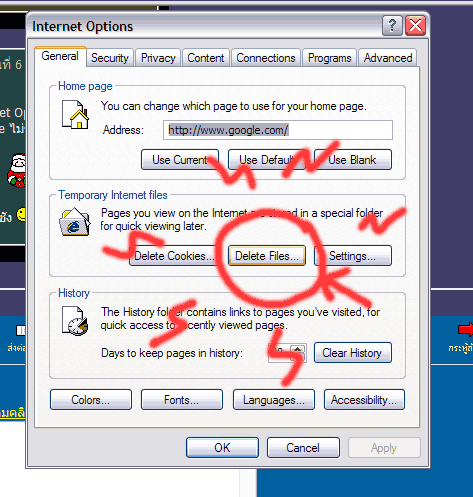Image resolution: width=473 pixels, height=497 pixels.
Task: Open the Languages dialog
Action: (x=274, y=400)
